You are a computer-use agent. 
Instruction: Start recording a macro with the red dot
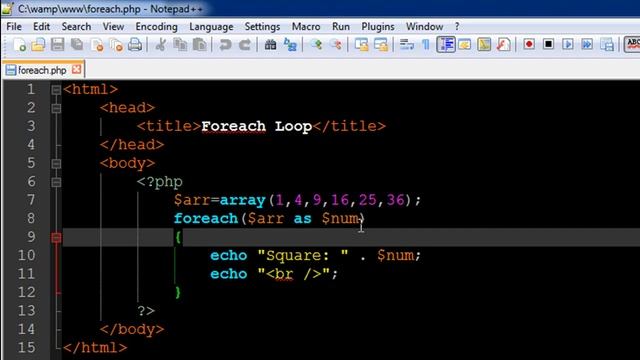click(x=529, y=44)
